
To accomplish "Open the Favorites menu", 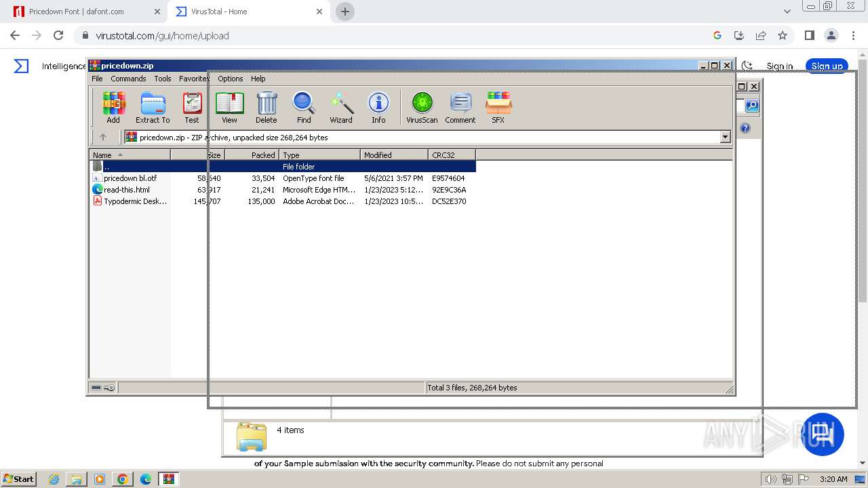I will click(x=195, y=79).
